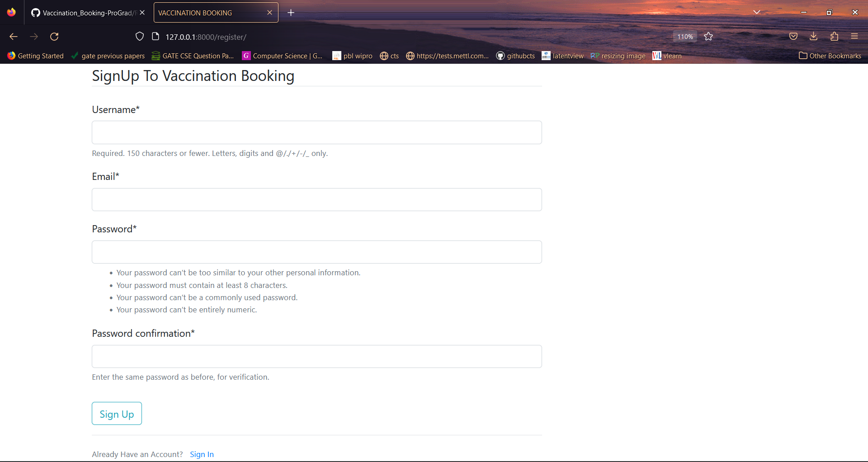Open the tracking protection shield panel
Image resolution: width=868 pixels, height=462 pixels.
139,36
